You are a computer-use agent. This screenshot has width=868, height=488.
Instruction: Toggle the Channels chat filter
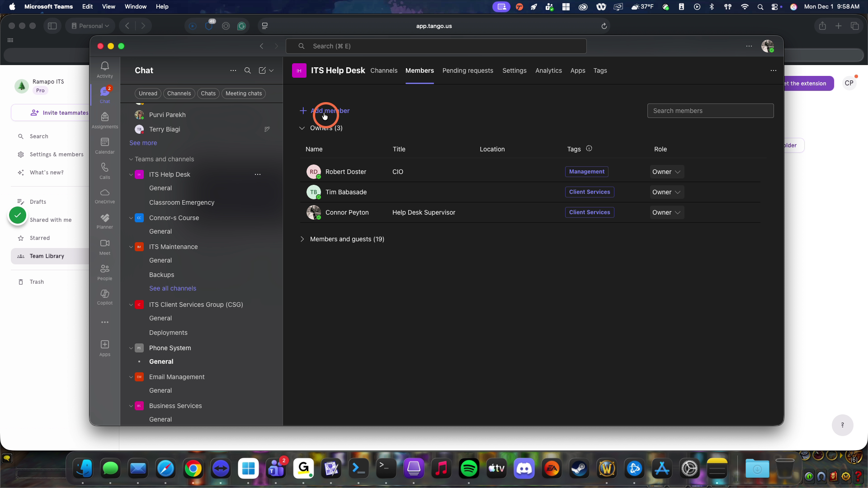179,94
